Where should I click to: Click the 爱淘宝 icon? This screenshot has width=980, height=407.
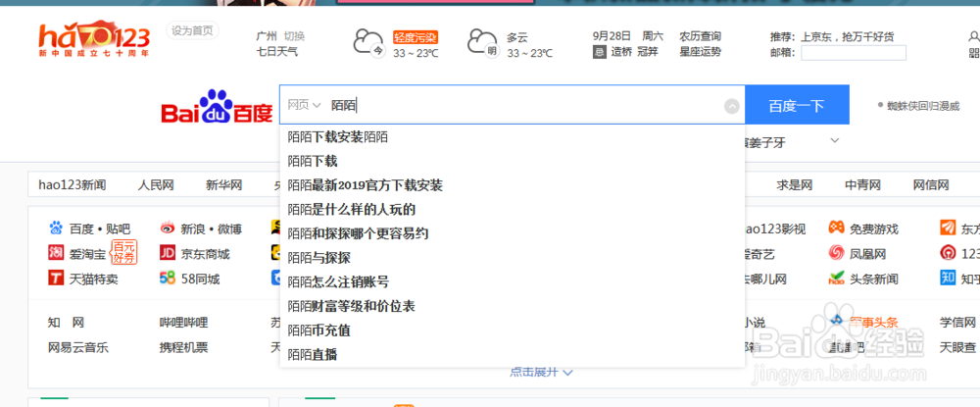(56, 254)
